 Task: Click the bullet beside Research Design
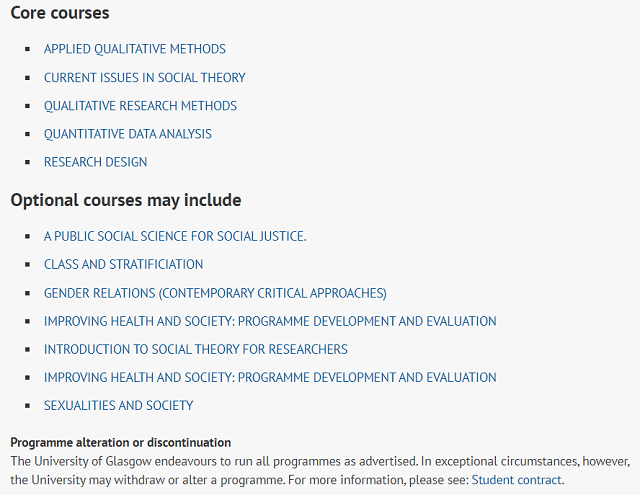[x=28, y=162]
